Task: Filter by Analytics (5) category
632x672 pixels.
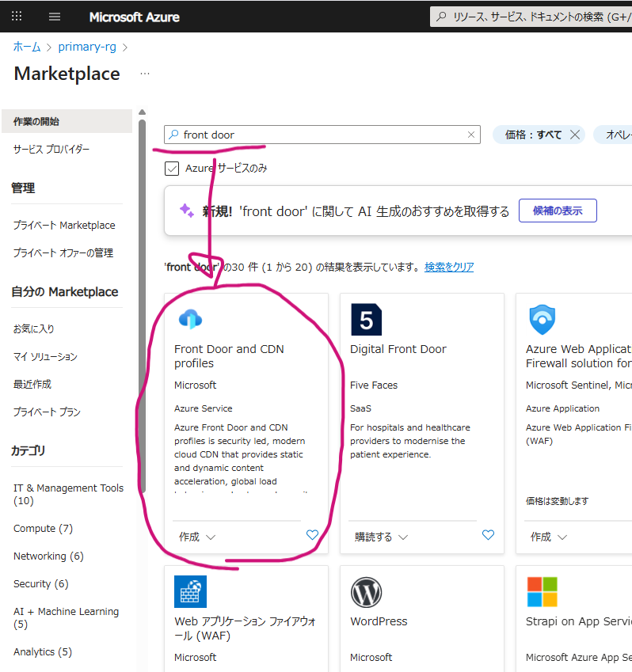Action: point(43,652)
